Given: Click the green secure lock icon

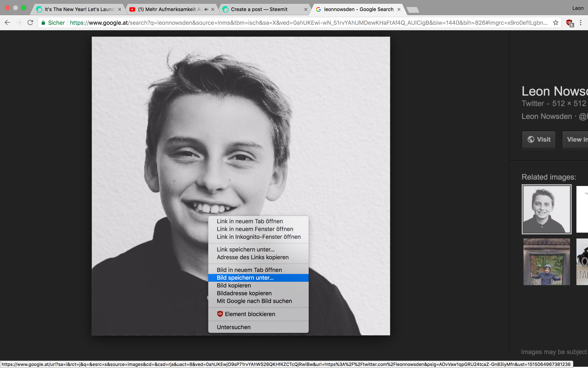Looking at the screenshot, I should (43, 23).
